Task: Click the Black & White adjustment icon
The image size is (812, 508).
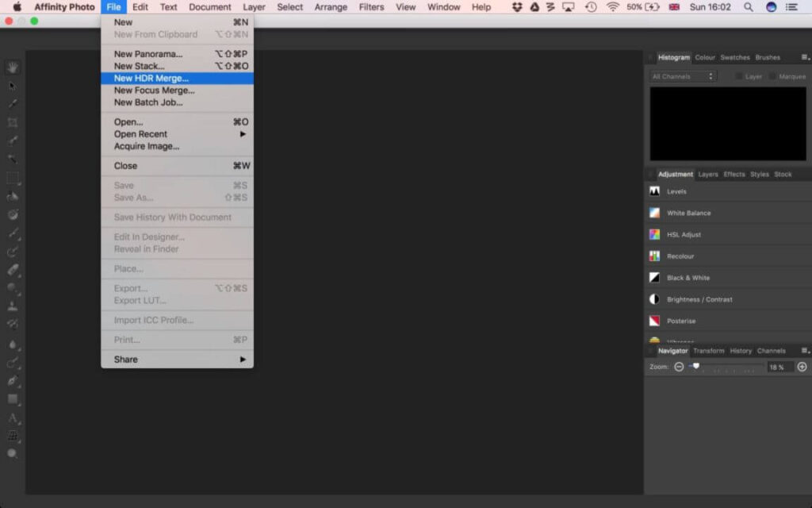Action: tap(654, 278)
